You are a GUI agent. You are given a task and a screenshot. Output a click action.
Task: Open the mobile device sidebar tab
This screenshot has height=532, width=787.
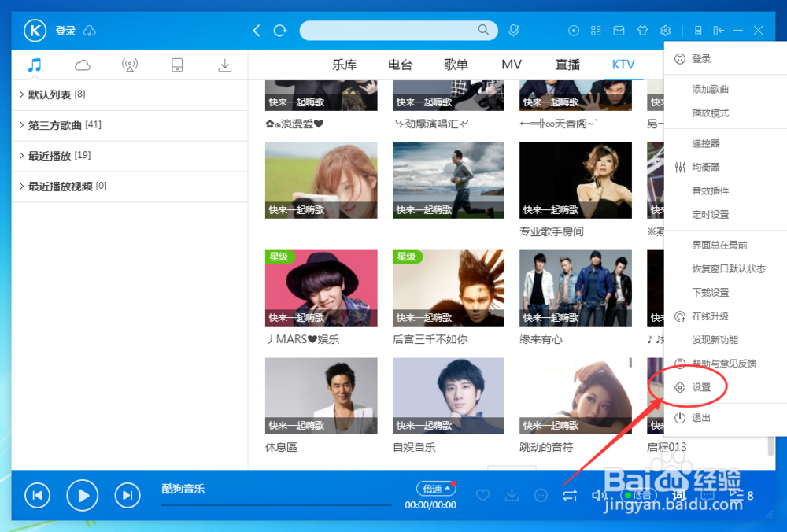pyautogui.click(x=177, y=65)
